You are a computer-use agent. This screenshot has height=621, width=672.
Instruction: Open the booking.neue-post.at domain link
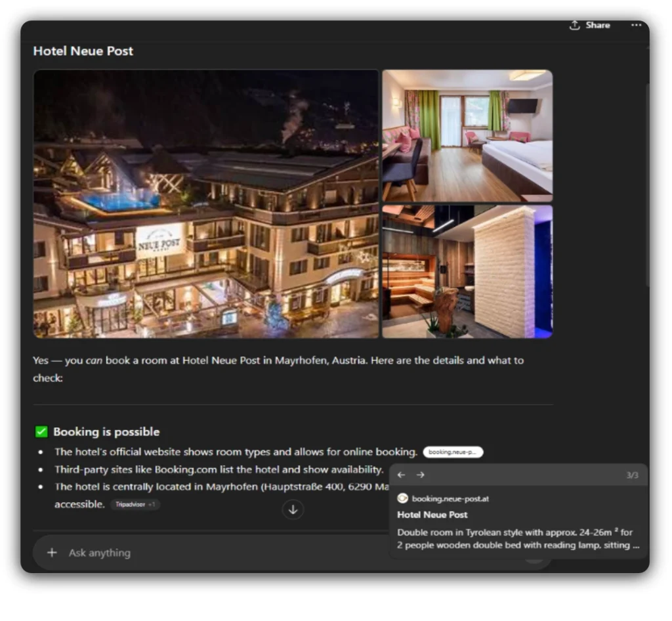coord(450,499)
